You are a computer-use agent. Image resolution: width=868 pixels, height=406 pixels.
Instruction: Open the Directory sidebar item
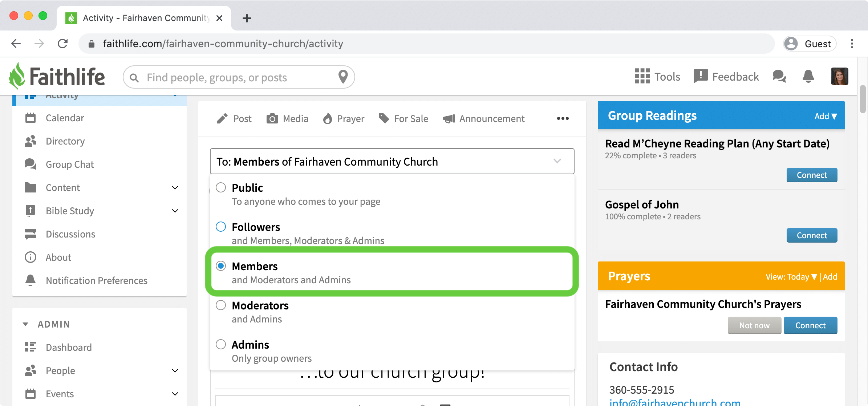click(100, 141)
